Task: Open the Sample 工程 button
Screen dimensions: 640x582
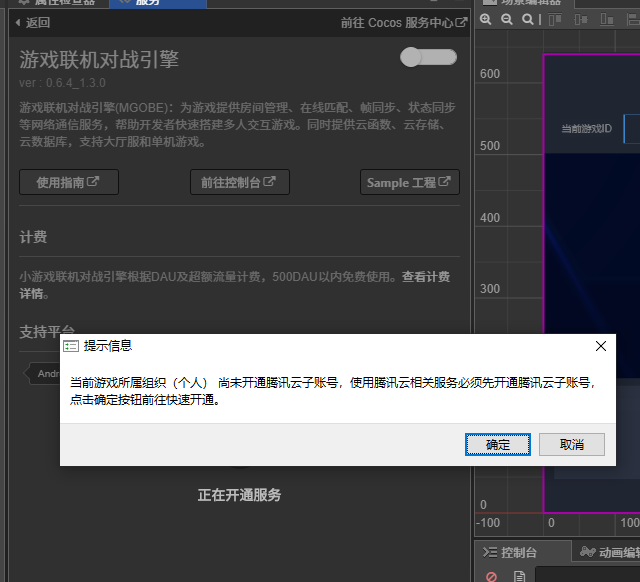Action: [x=410, y=182]
